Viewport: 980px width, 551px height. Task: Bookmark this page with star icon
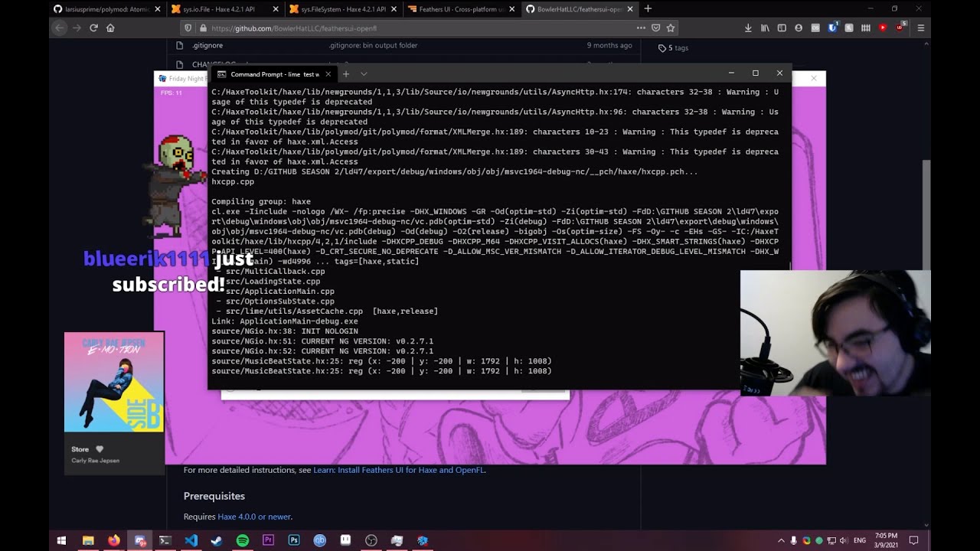671,28
